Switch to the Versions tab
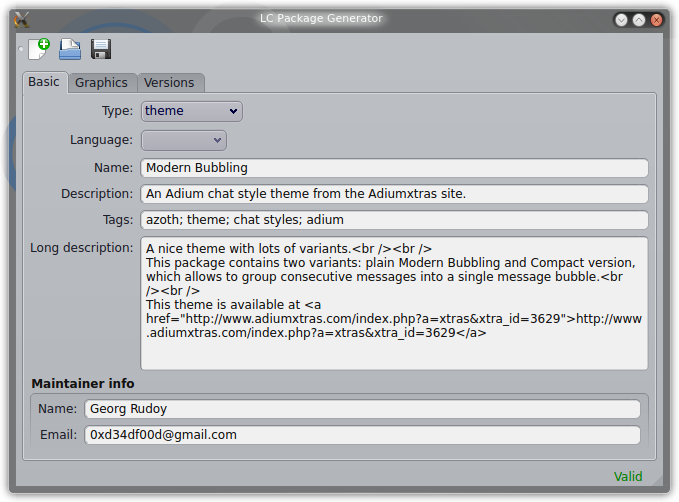This screenshot has height=502, width=679. 169,83
